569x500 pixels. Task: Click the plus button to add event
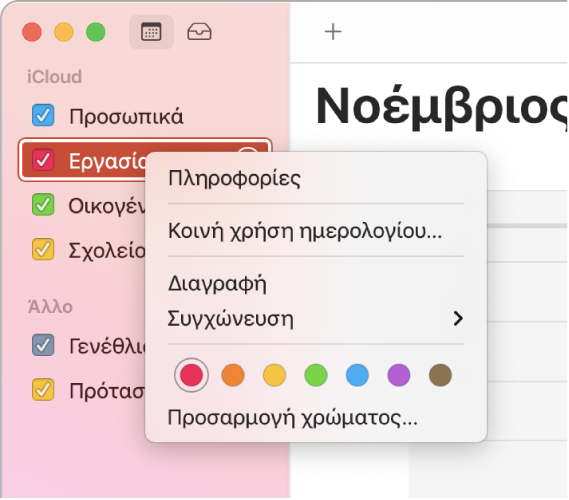coord(333,32)
